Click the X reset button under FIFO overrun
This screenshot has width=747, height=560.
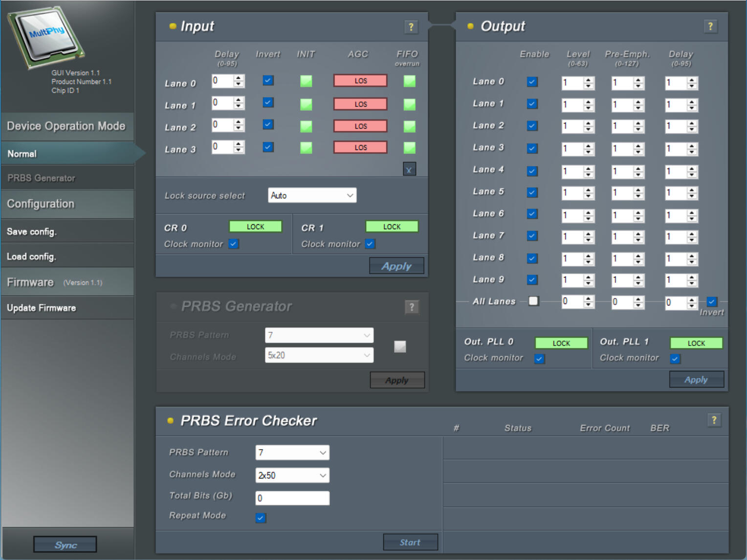[409, 170]
